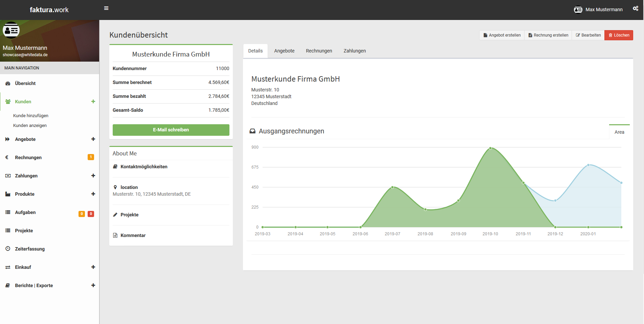Screen dimensions: 644x324
Task: Collapse the Kunden submenu with plus
Action: [x=93, y=102]
